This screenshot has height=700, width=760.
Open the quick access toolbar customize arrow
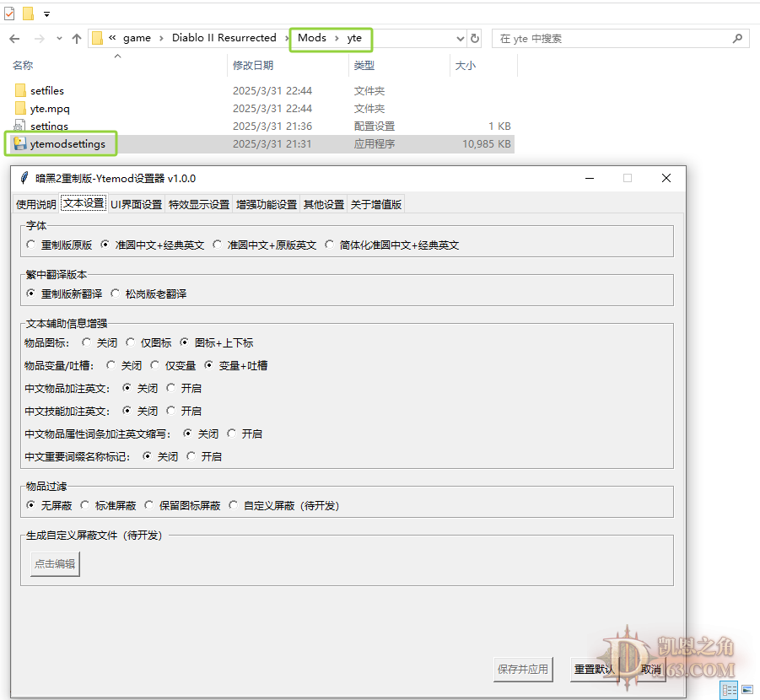[46, 14]
